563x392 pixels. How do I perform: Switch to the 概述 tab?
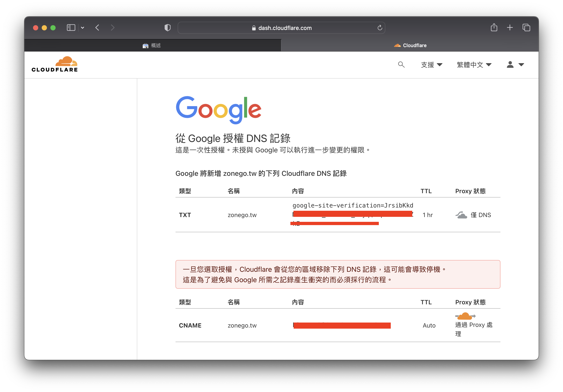152,45
